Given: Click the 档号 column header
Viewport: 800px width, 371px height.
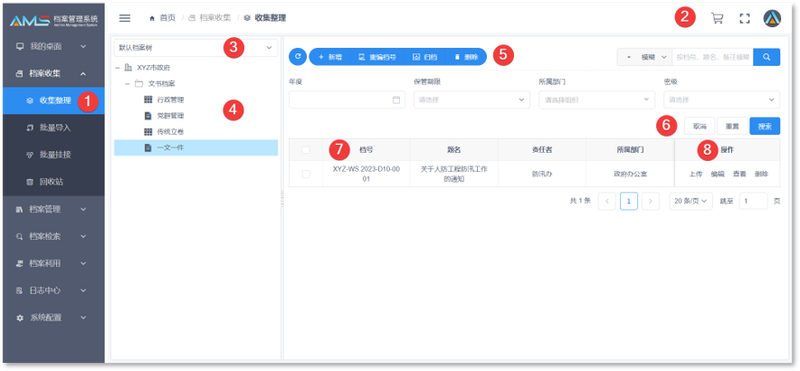Looking at the screenshot, I should (366, 150).
